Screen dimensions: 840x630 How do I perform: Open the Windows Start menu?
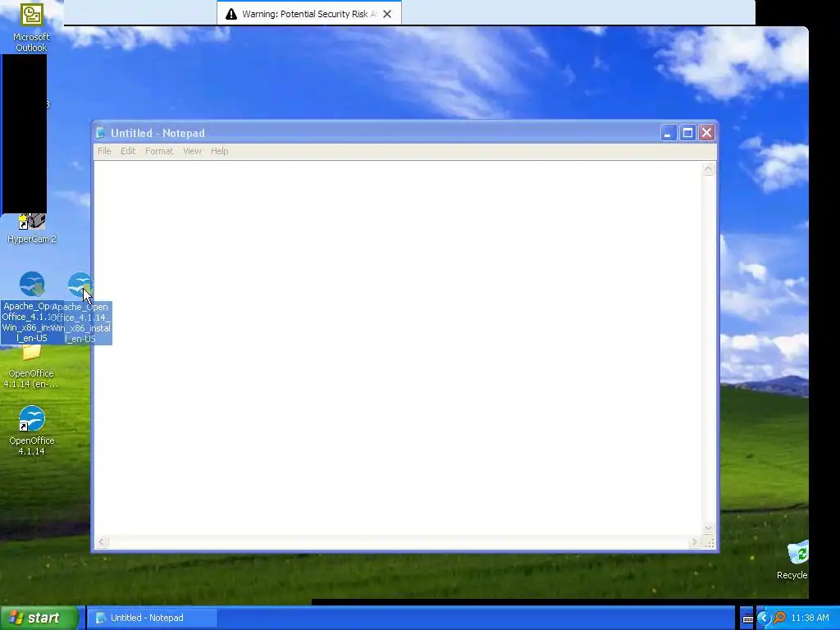coord(39,618)
